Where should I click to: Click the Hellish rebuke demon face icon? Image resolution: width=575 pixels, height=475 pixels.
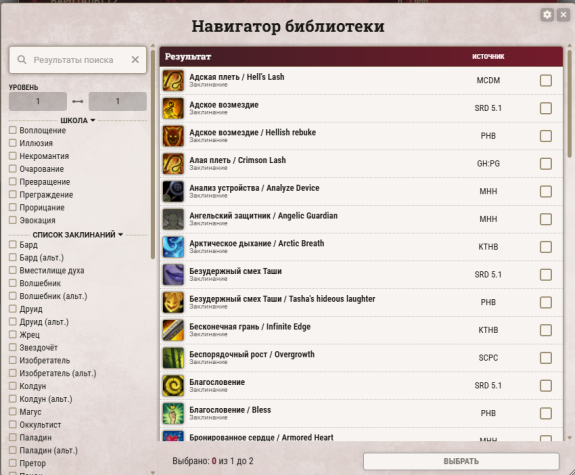[x=173, y=136]
